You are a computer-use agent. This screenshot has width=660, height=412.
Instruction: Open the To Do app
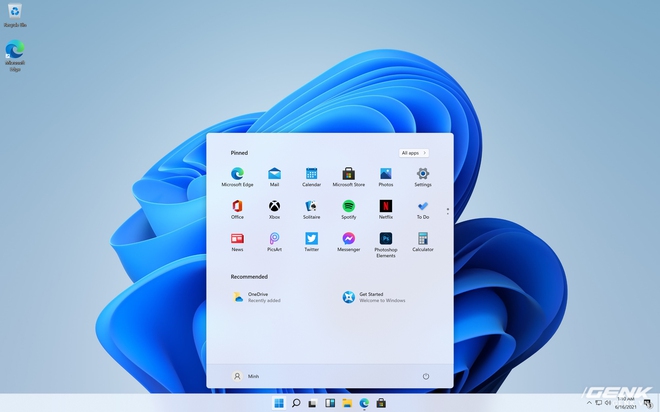tap(423, 209)
